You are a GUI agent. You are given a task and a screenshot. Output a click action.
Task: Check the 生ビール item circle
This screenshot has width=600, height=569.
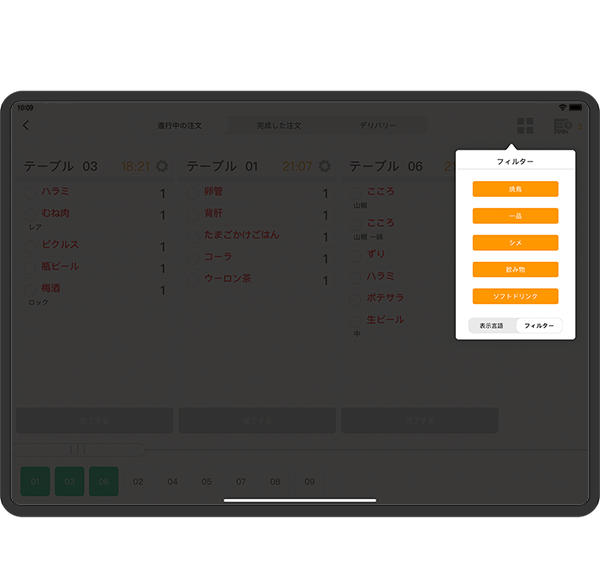click(355, 321)
